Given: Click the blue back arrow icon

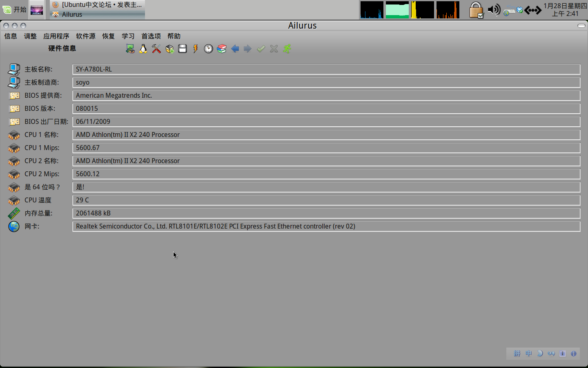Looking at the screenshot, I should 235,49.
